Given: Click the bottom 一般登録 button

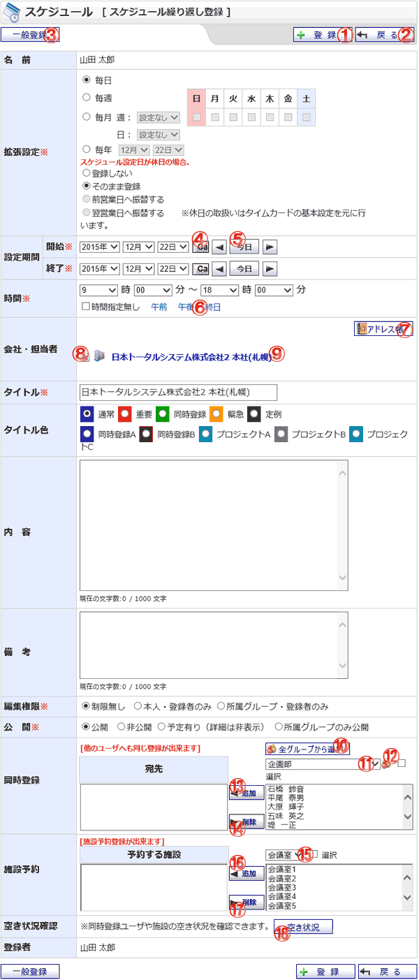Looking at the screenshot, I should 30,972.
